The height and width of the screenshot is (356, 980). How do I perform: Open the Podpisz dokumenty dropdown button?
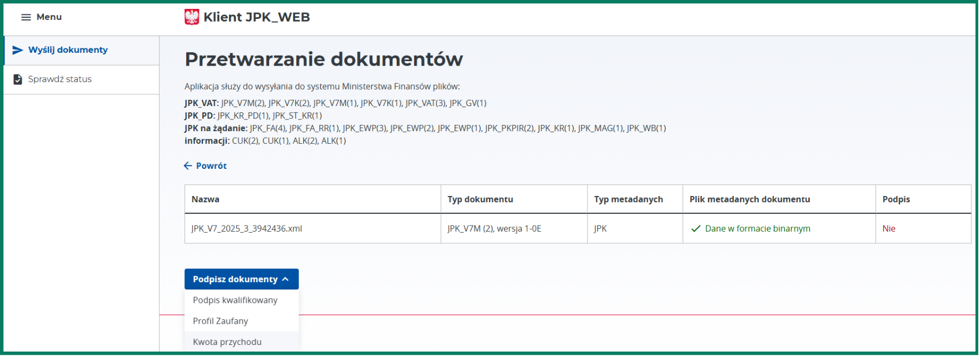241,279
